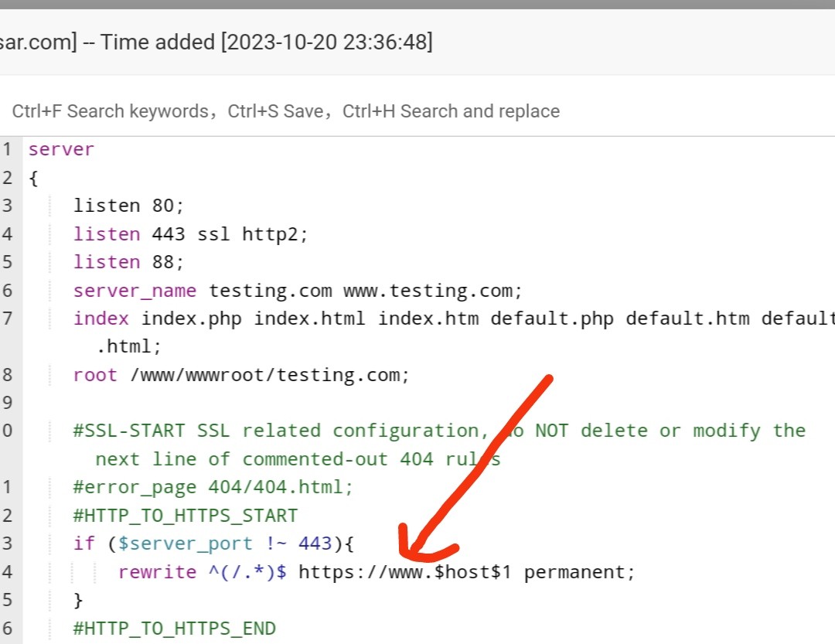The width and height of the screenshot is (835, 644).
Task: Click '443' in the if condition
Action: [315, 543]
